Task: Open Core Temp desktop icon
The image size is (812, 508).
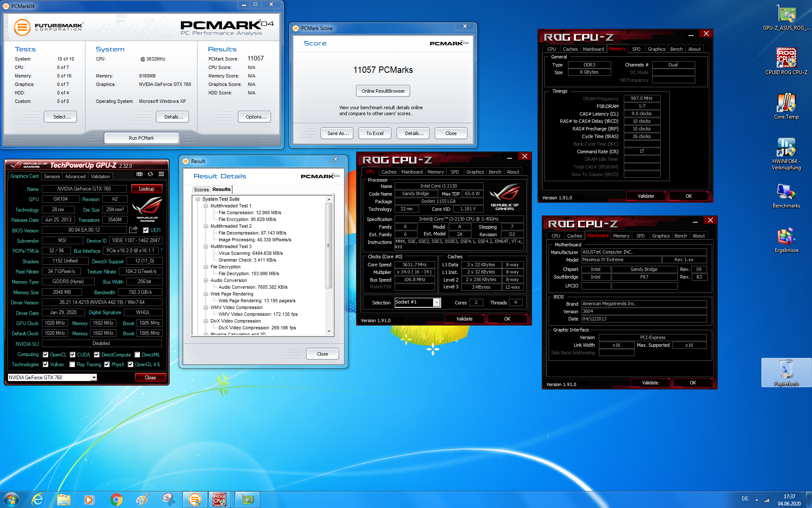Action: [786, 106]
